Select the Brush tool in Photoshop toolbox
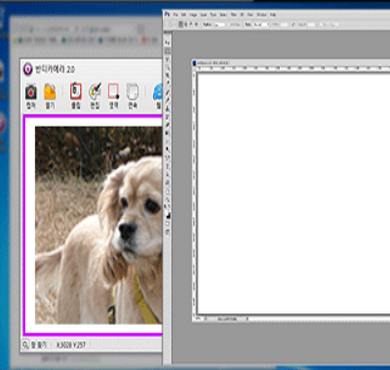The image size is (390, 370). click(168, 100)
